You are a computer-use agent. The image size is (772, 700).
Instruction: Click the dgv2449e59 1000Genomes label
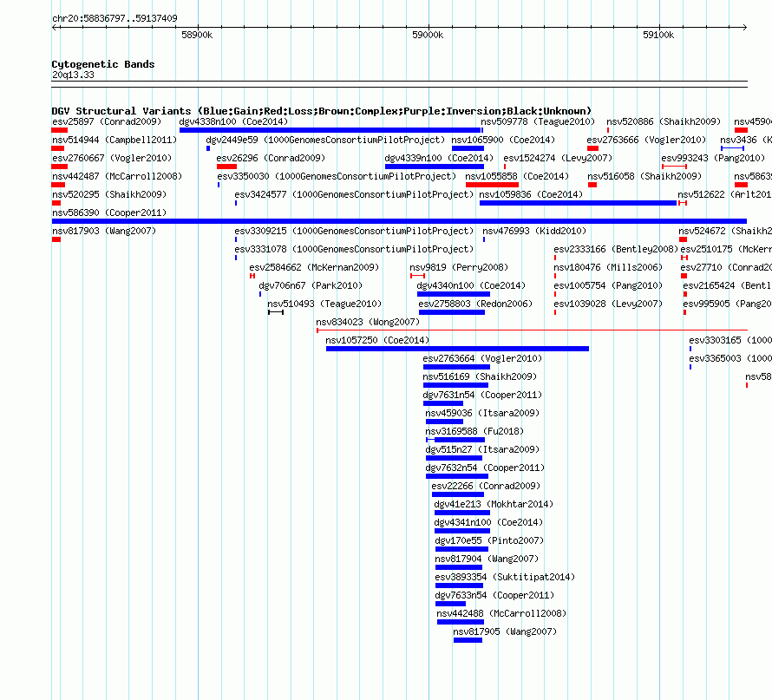pyautogui.click(x=325, y=140)
